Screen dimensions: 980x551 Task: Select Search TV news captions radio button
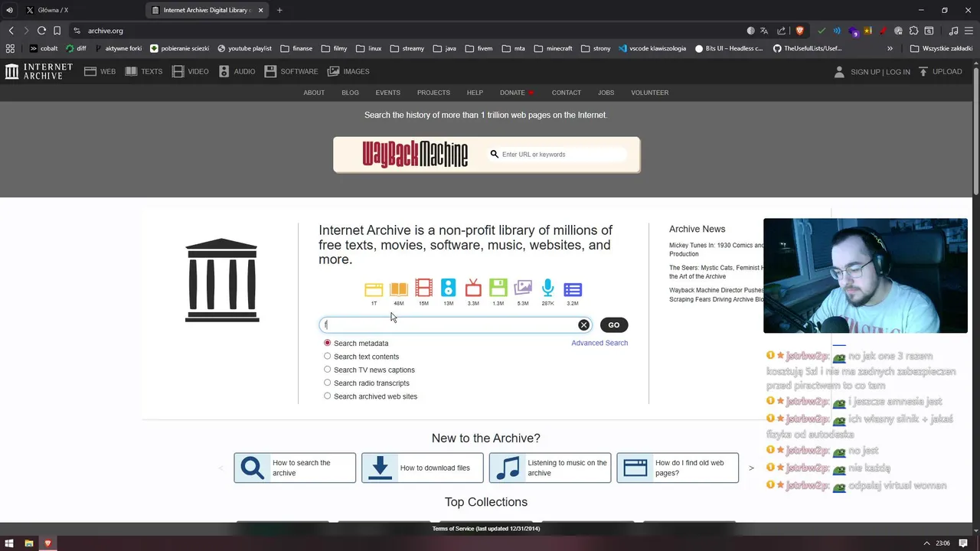tap(327, 369)
